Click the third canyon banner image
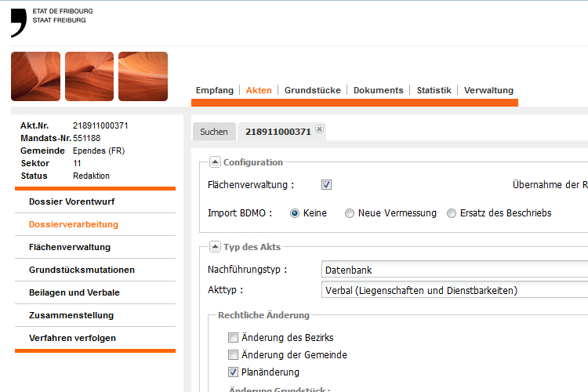The height and width of the screenshot is (392, 588). tap(143, 77)
